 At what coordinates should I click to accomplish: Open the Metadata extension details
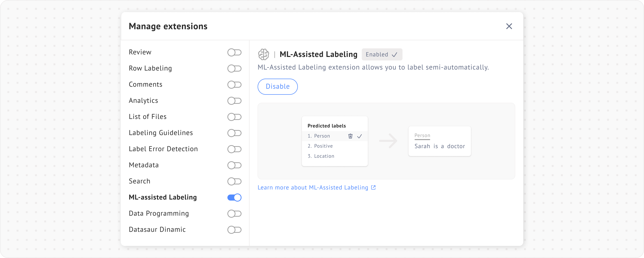(x=144, y=165)
